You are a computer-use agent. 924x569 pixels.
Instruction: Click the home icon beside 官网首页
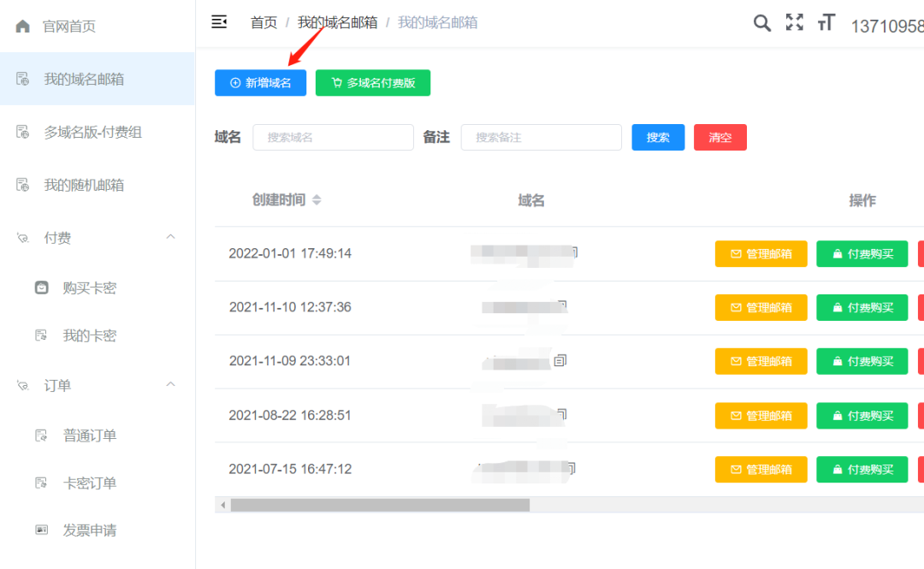(x=23, y=26)
